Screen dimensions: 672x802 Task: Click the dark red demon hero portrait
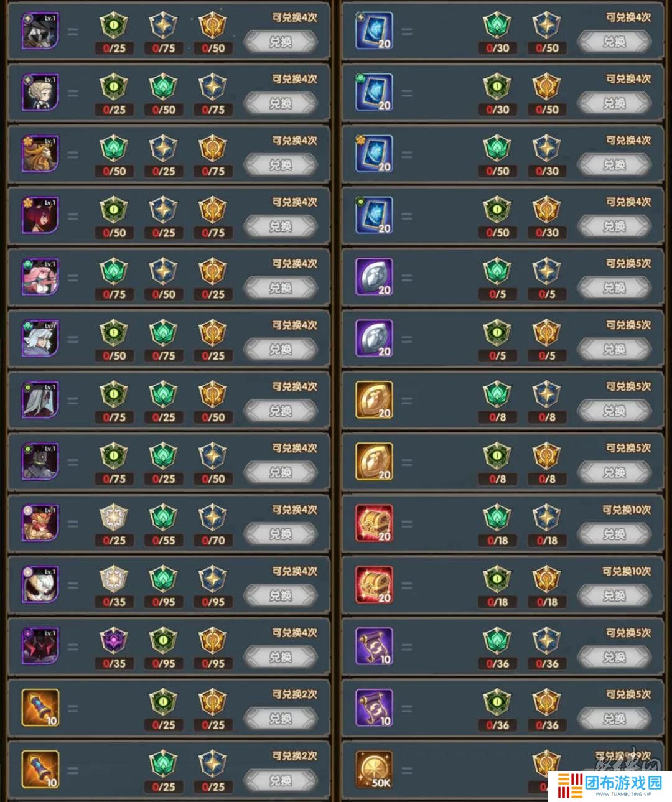click(x=40, y=646)
